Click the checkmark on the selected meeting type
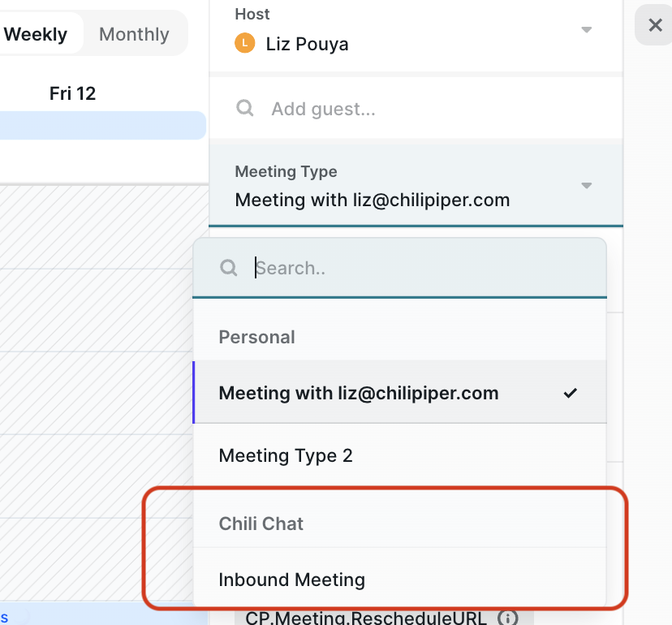The width and height of the screenshot is (672, 625). click(570, 393)
